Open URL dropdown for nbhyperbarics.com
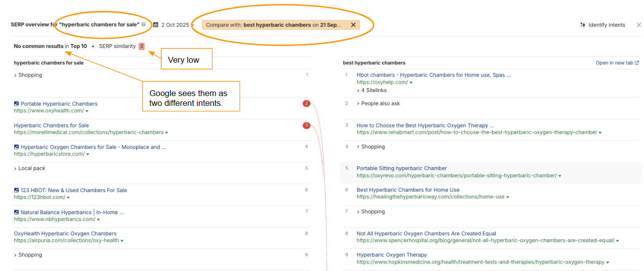Viewport: 644px width, 271px height. [x=98, y=220]
